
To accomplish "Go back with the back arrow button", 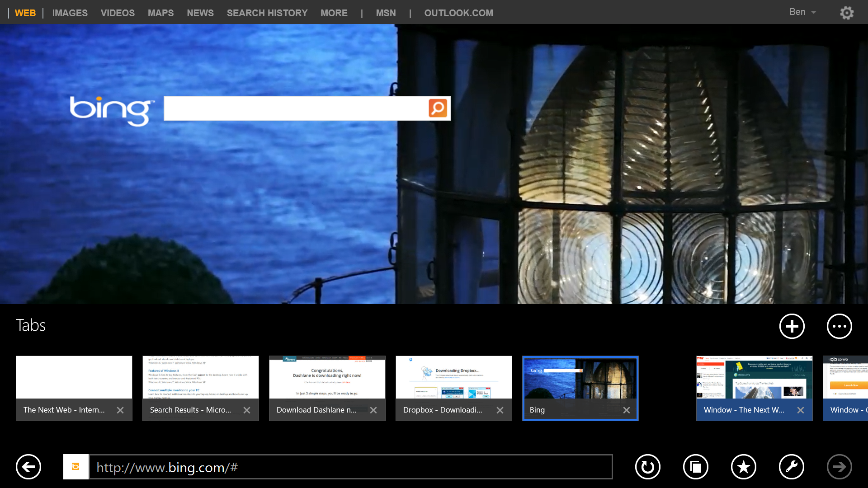I will 28,467.
